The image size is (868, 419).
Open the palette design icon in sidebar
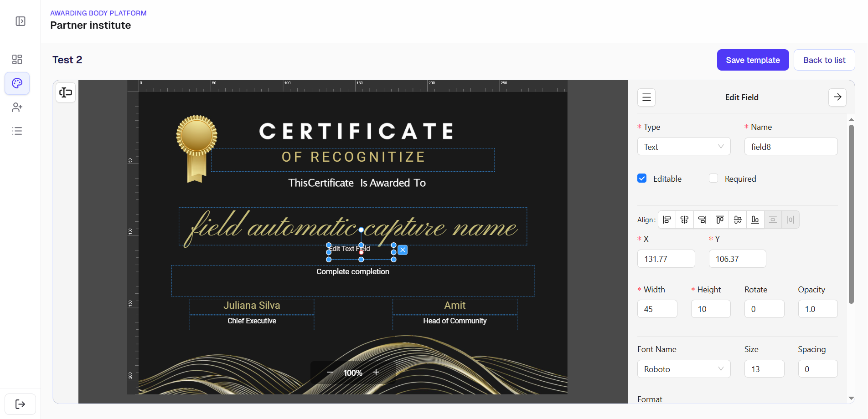point(17,83)
